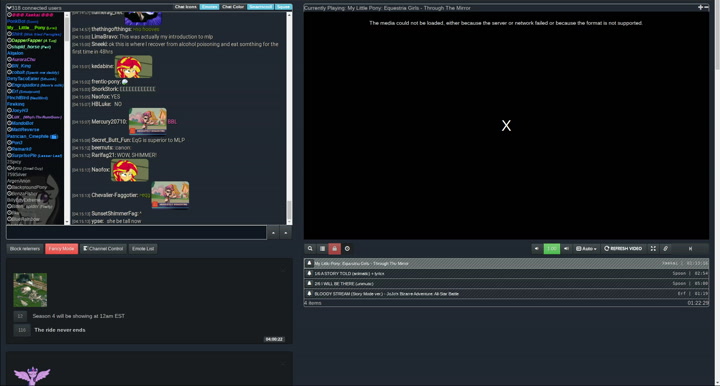Image resolution: width=720 pixels, height=386 pixels.
Task: Open the Auto quality dropdown
Action: (x=586, y=249)
